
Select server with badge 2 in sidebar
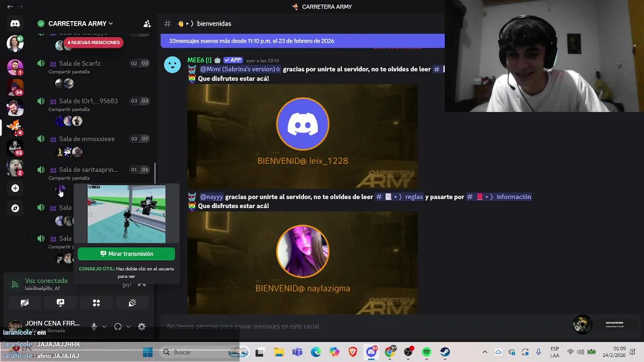15,167
